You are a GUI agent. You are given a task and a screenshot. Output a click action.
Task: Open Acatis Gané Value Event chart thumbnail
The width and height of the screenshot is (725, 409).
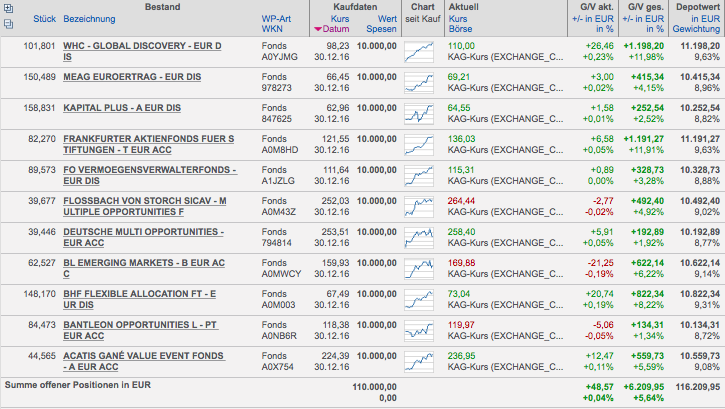click(419, 361)
